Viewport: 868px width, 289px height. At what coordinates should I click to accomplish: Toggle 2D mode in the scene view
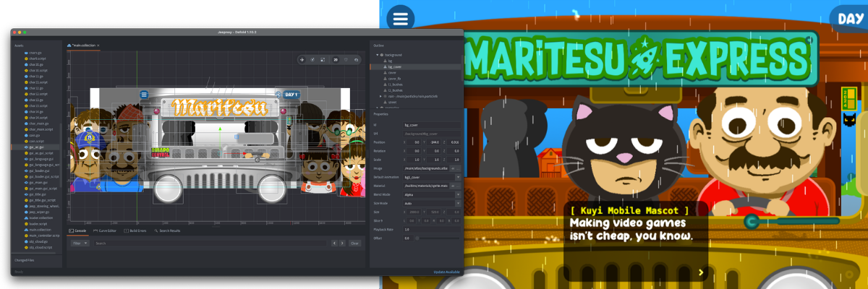point(335,59)
